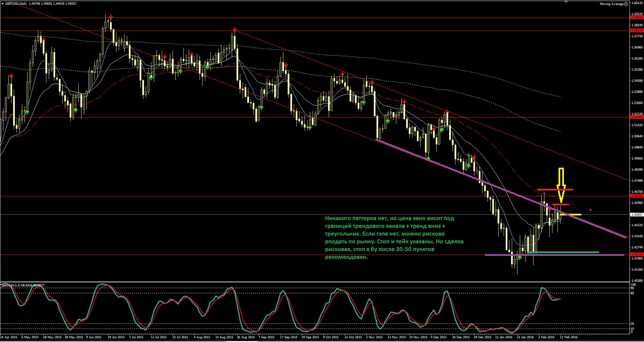
Task: Select the upper red stop-loss line segment
Action: [x=555, y=190]
